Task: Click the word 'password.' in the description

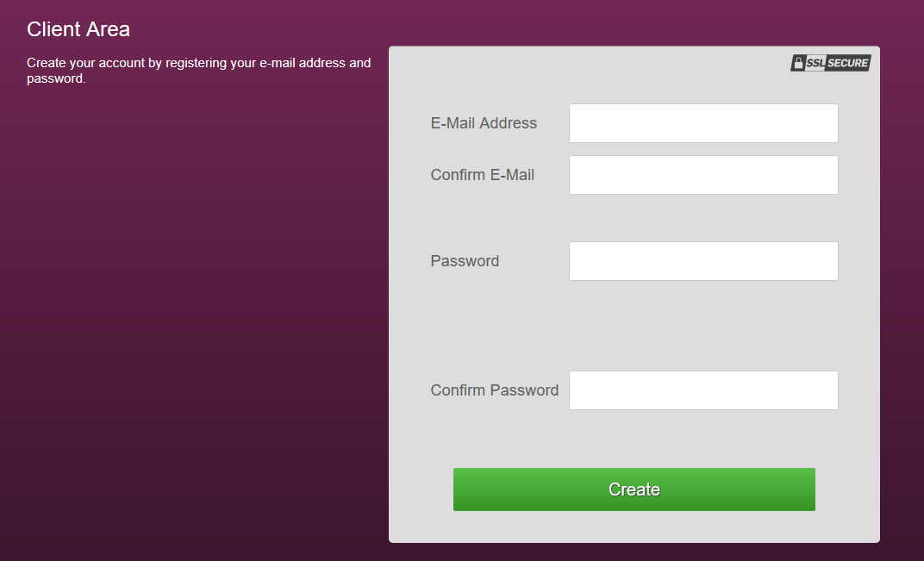Action: tap(56, 78)
